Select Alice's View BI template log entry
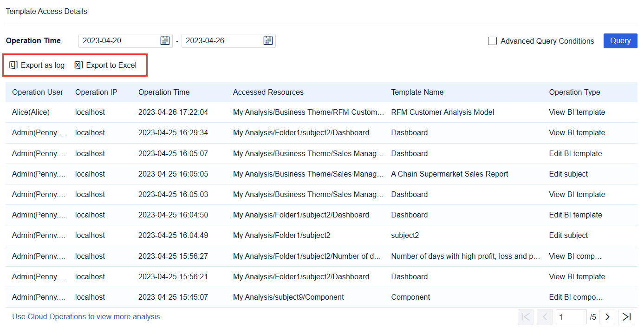The width and height of the screenshot is (644, 335). (x=279, y=112)
